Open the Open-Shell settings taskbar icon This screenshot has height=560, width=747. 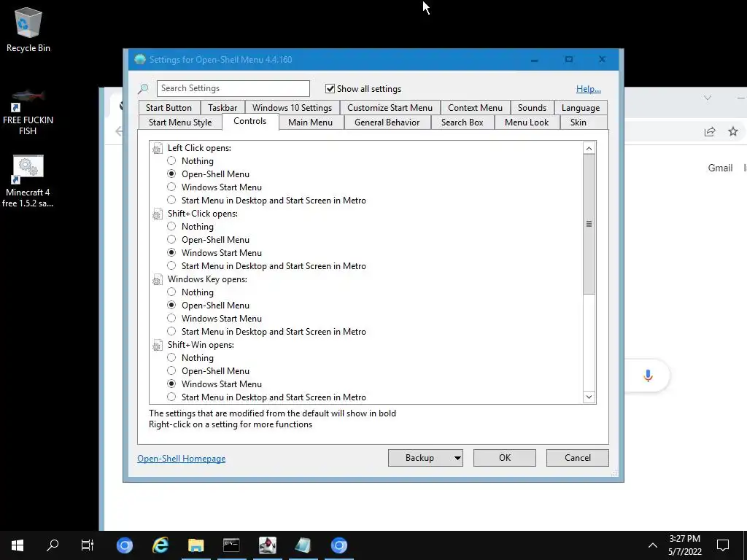click(x=303, y=545)
